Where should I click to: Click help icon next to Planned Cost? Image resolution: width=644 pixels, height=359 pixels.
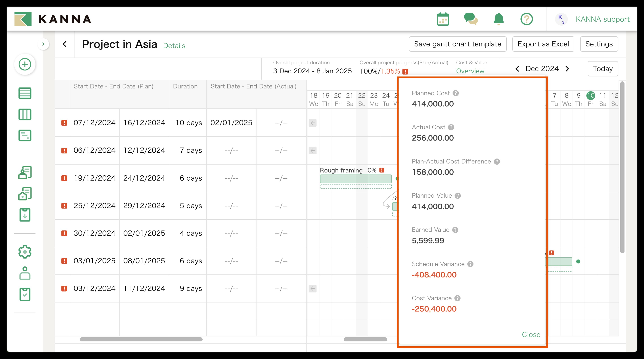456,93
